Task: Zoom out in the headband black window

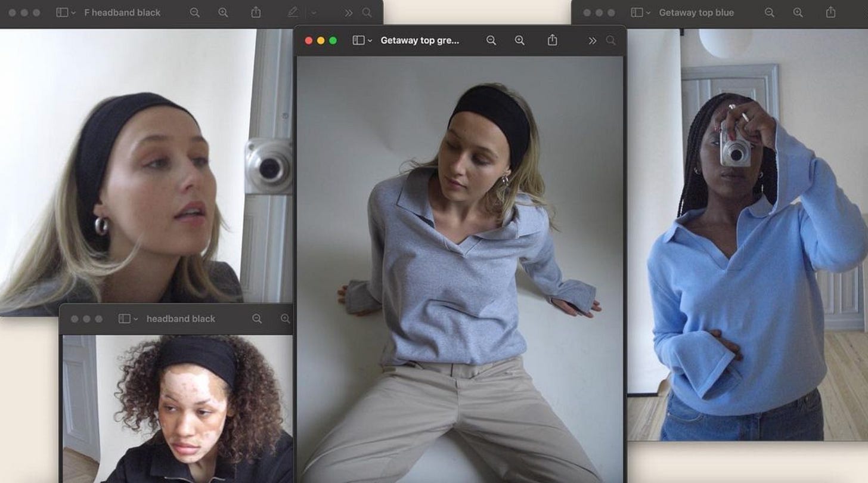Action: coord(257,319)
